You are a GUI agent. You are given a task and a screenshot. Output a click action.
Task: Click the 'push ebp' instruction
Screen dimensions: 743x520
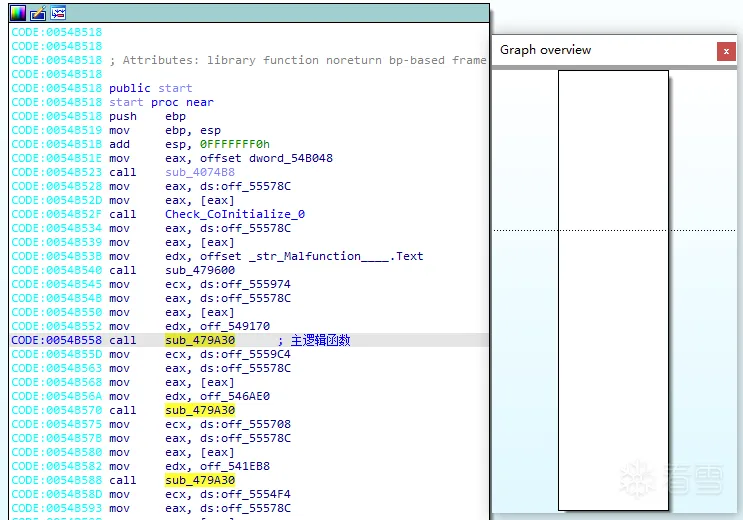pyautogui.click(x=147, y=116)
